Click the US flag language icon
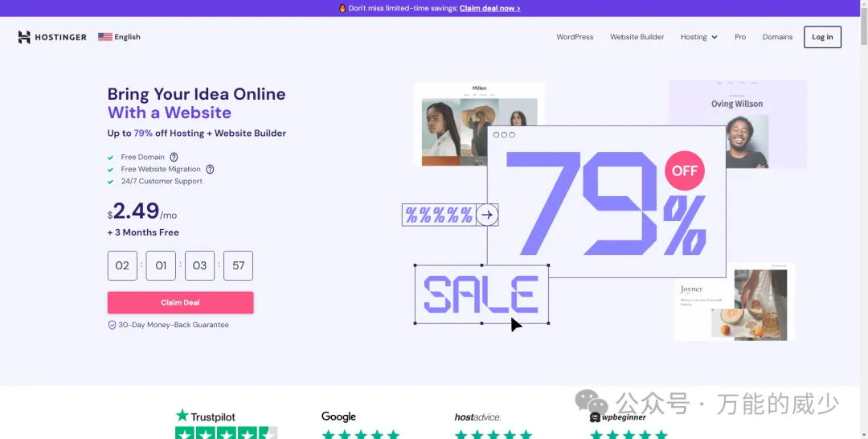 tap(104, 37)
